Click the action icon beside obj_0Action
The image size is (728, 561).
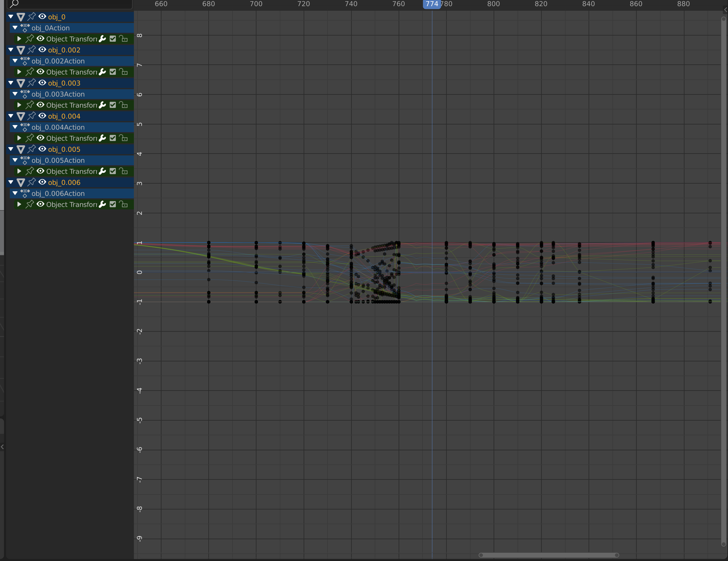tap(25, 28)
